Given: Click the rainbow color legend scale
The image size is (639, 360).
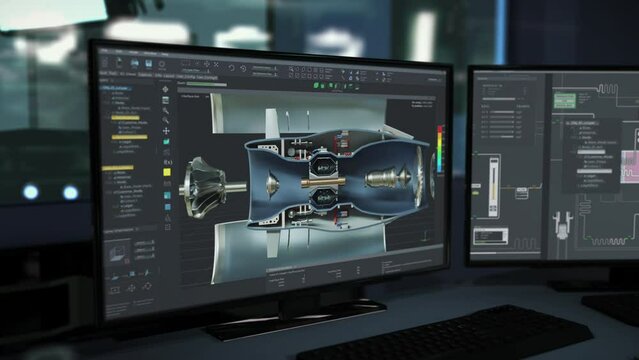Looking at the screenshot, I should pyautogui.click(x=440, y=149).
